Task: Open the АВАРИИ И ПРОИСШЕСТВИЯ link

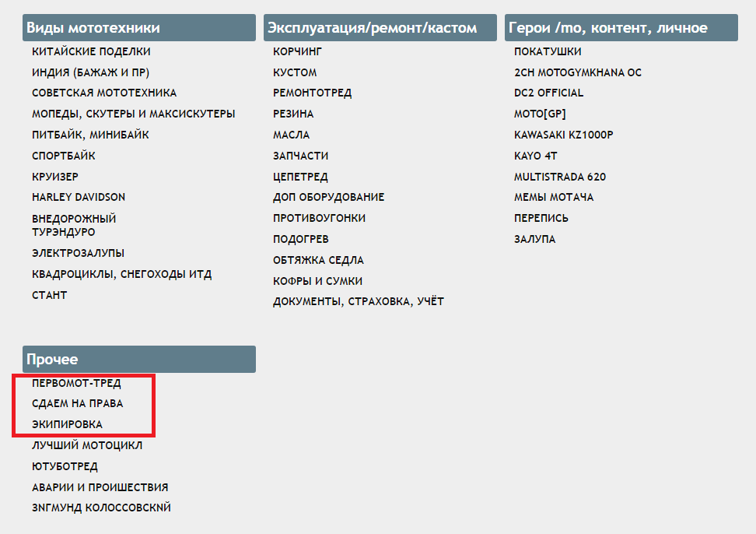Action: (100, 488)
